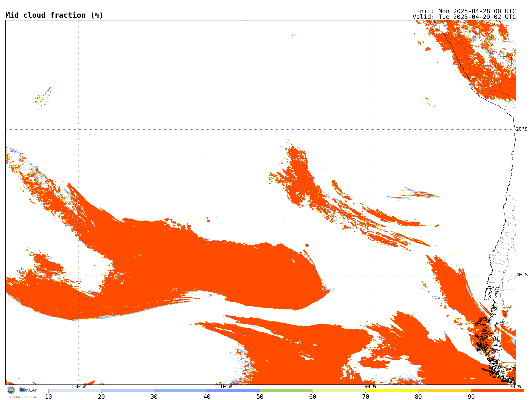
Task: Click the NCAR logo
Action: 28,390
